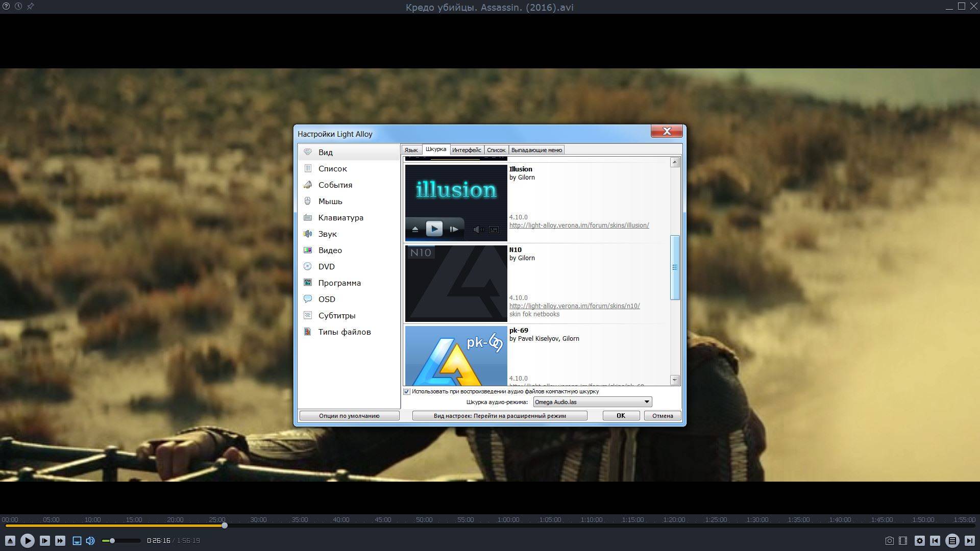Adjust the volume slider knob
980x551 pixels.
tap(112, 541)
